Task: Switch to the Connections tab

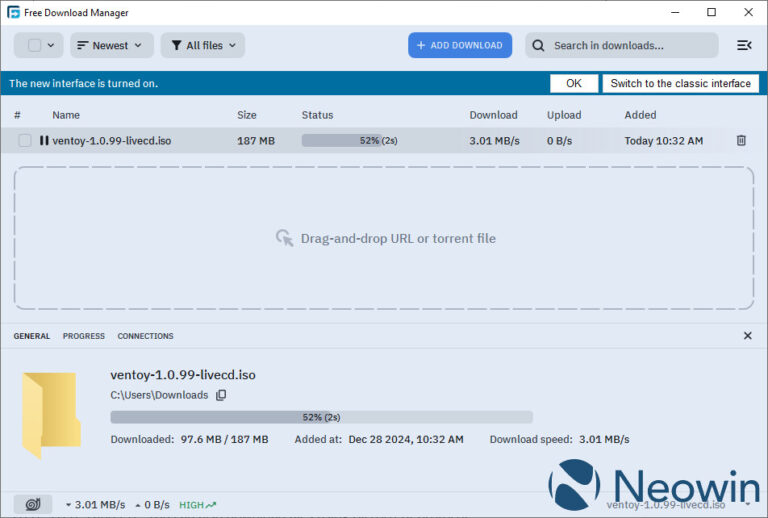Action: (x=145, y=336)
